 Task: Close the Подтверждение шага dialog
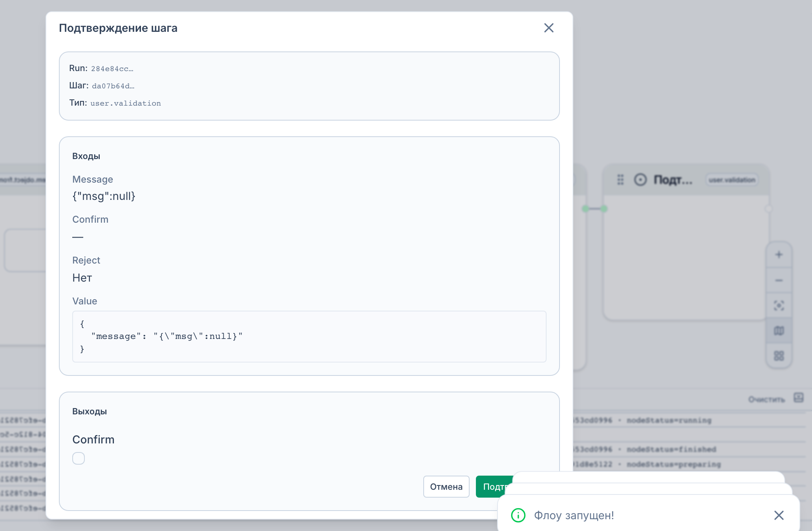tap(549, 28)
